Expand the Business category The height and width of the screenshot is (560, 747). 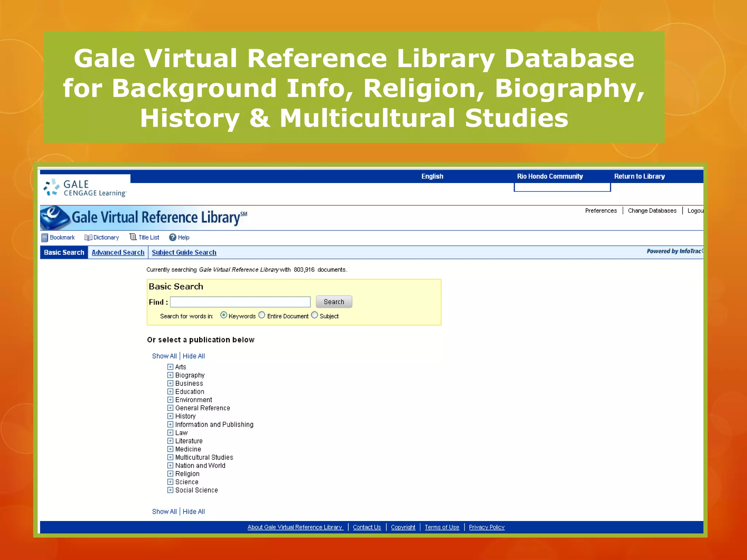pyautogui.click(x=170, y=383)
